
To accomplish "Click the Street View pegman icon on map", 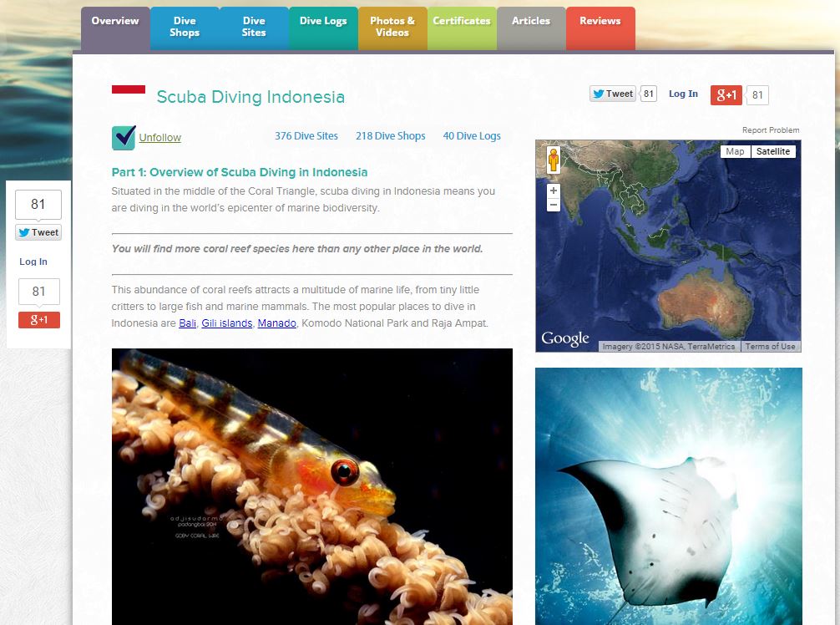I will (x=554, y=160).
